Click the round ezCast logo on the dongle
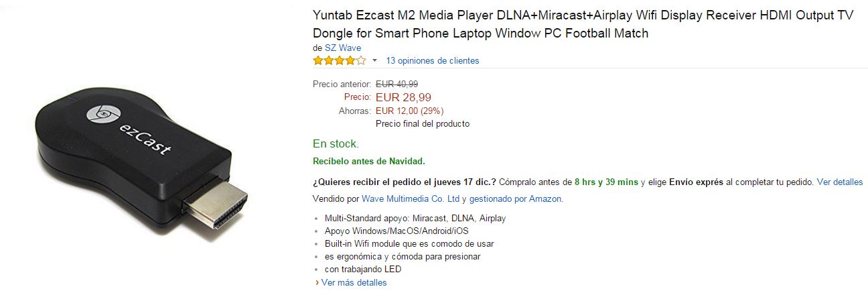The image size is (868, 291). click(101, 114)
